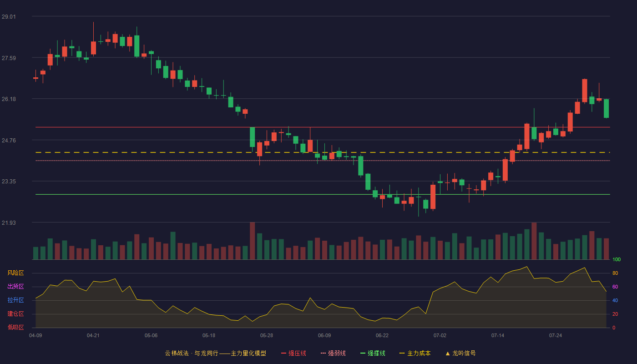Click the 27.59 price axis label
Viewport: 637px width, 364px height.
9,58
